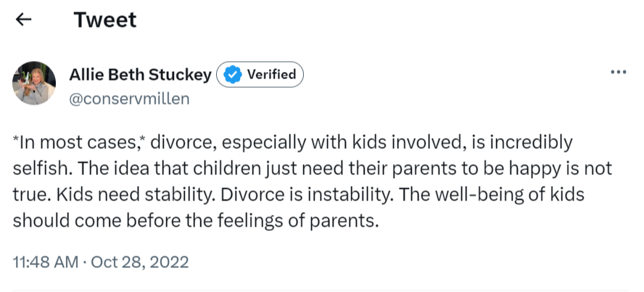Click the blue verified checkmark badge
The image size is (644, 292).
pyautogui.click(x=231, y=74)
